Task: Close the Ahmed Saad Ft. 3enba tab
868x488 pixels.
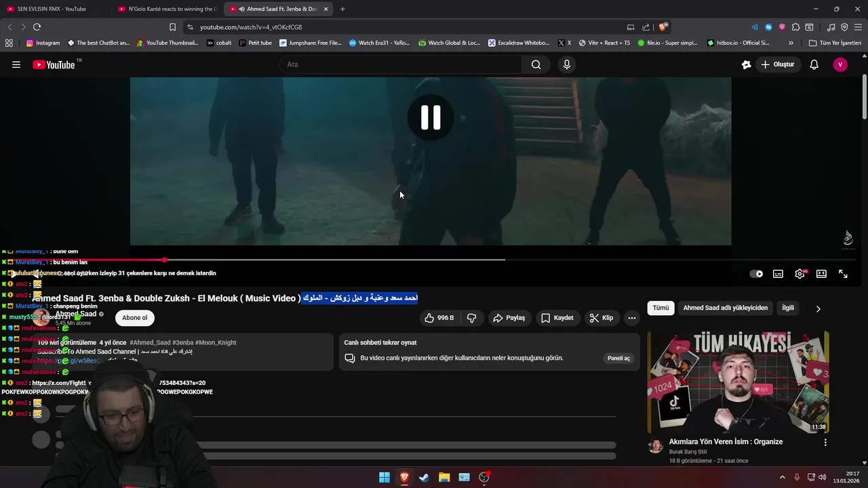Action: (x=325, y=9)
